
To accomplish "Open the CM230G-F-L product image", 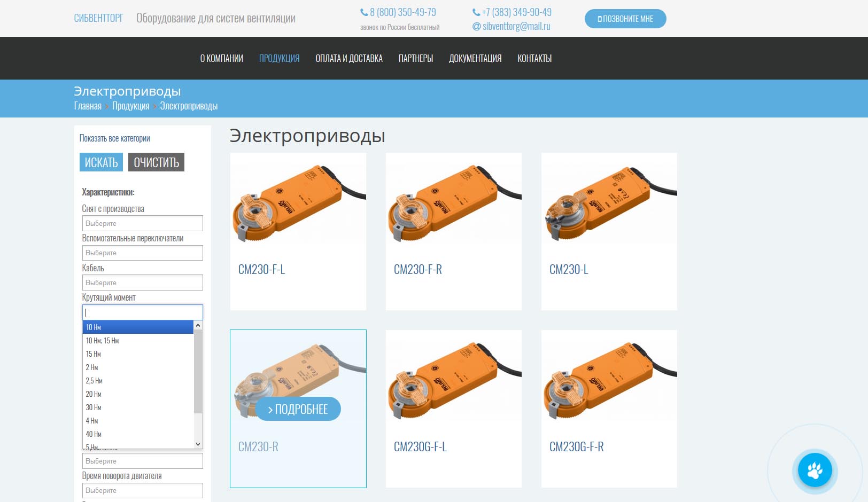I will (x=454, y=380).
